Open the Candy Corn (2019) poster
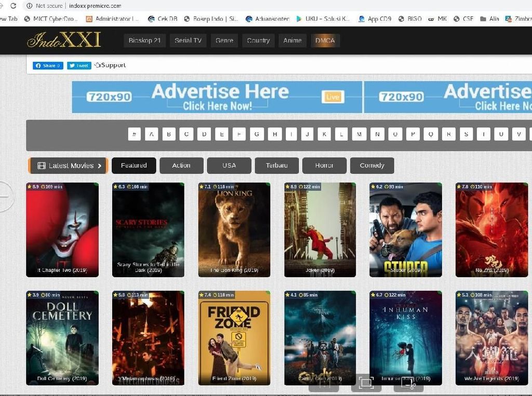532x396 pixels. [320, 338]
